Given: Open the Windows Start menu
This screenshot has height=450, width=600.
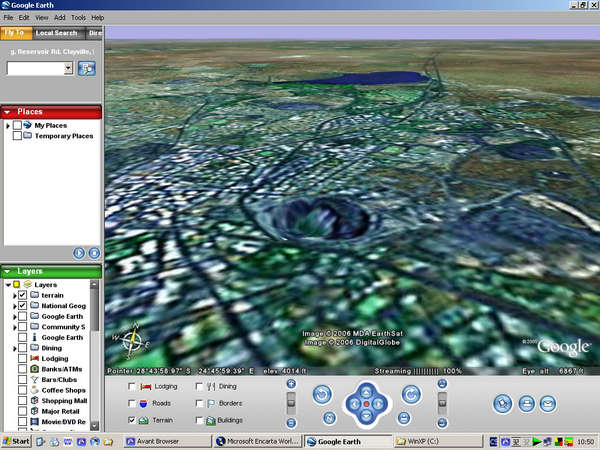Looking at the screenshot, I should point(16,442).
